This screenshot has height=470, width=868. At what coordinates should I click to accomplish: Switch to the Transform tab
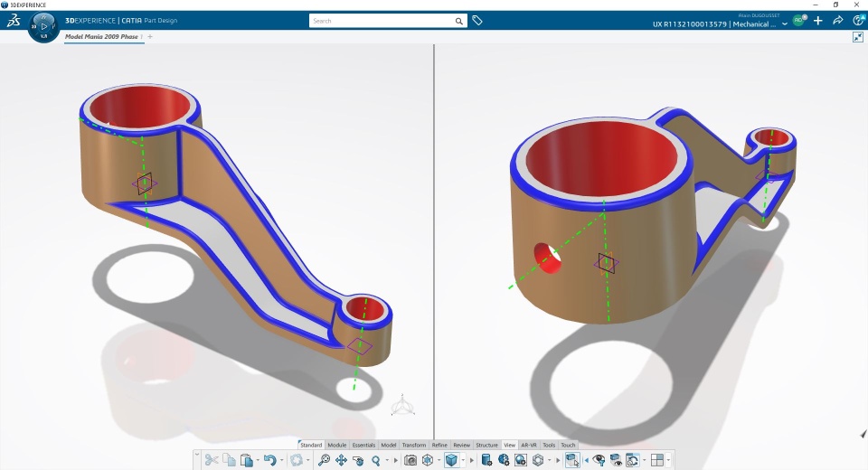(414, 445)
